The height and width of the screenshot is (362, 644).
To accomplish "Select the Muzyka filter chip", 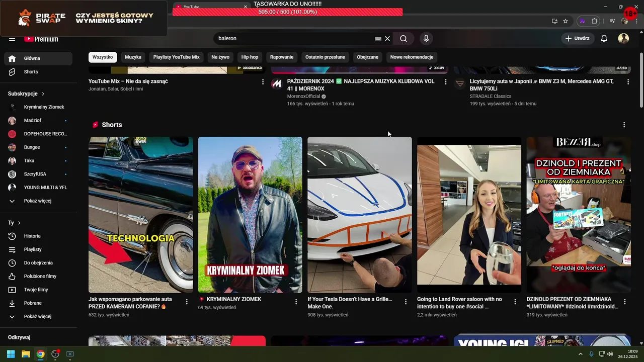I will (x=133, y=57).
